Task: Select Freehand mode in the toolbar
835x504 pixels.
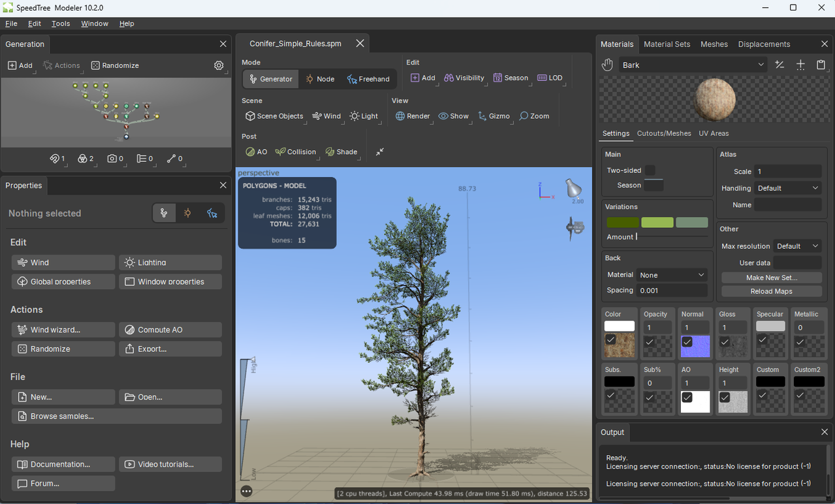Action: tap(369, 79)
